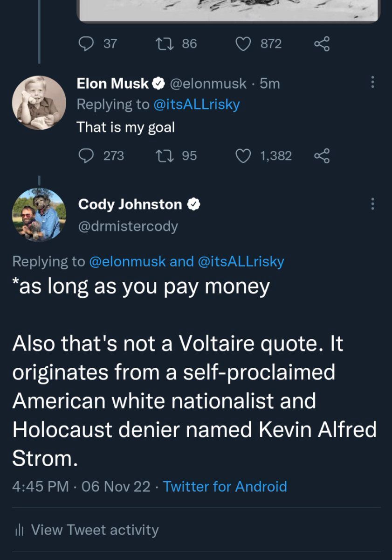392x560 pixels.
Task: Reply to Elon Musk's tweet
Action: click(x=85, y=155)
